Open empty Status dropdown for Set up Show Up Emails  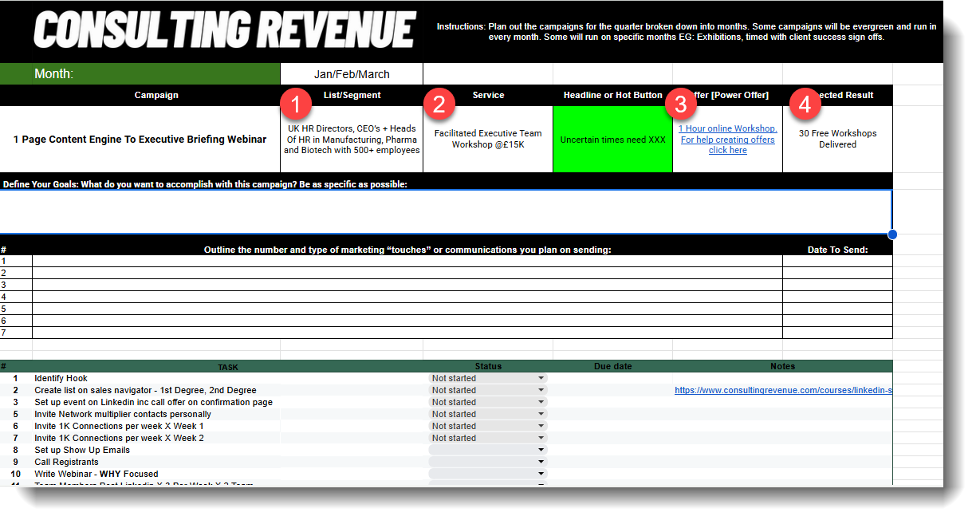point(488,450)
